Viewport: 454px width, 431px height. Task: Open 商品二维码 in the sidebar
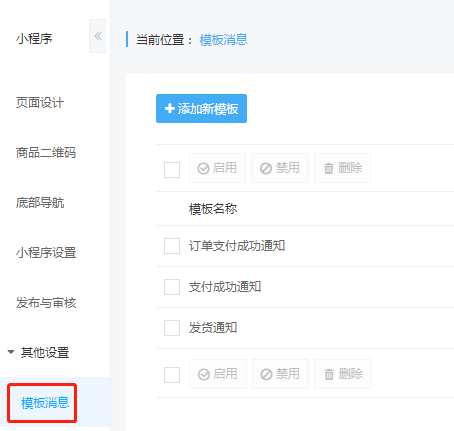(46, 153)
